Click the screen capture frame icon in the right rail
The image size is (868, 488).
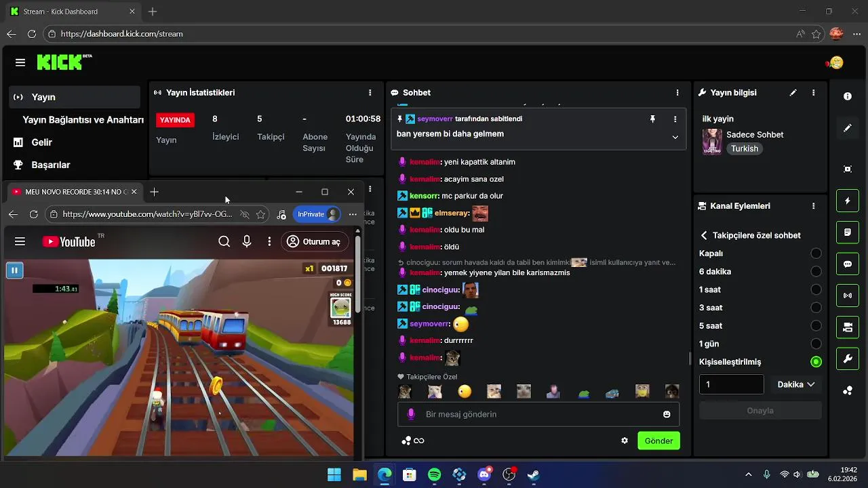point(848,169)
